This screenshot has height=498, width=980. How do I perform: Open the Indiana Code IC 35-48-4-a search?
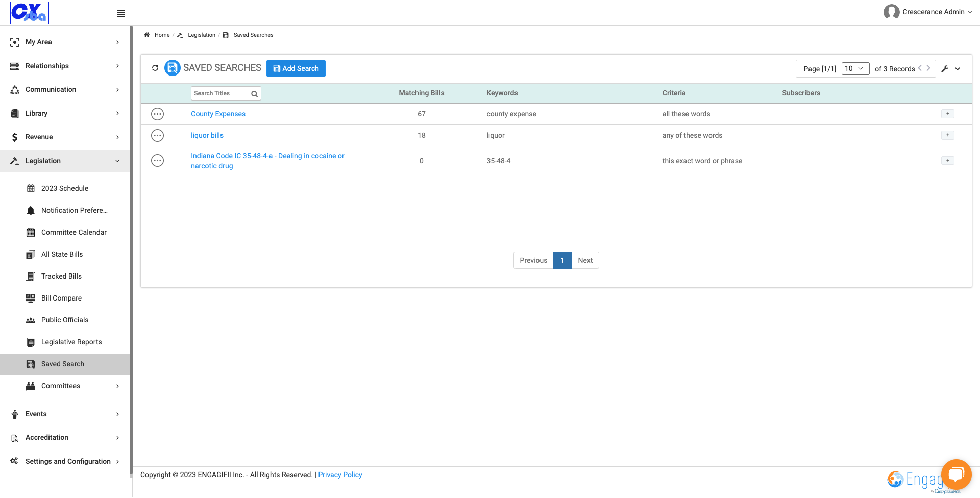(x=267, y=161)
